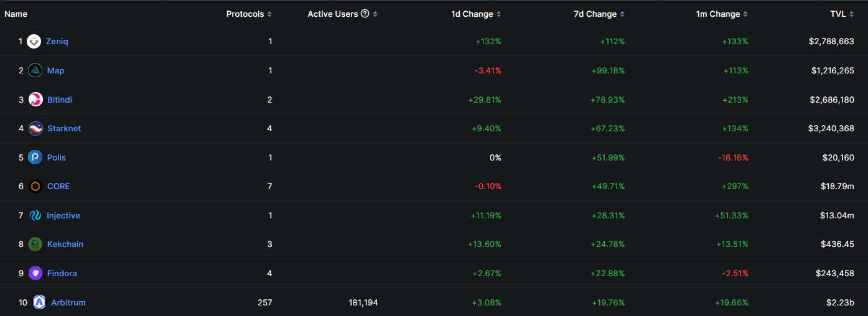868x316 pixels.
Task: Click the Polis chain logo icon
Action: (35, 157)
